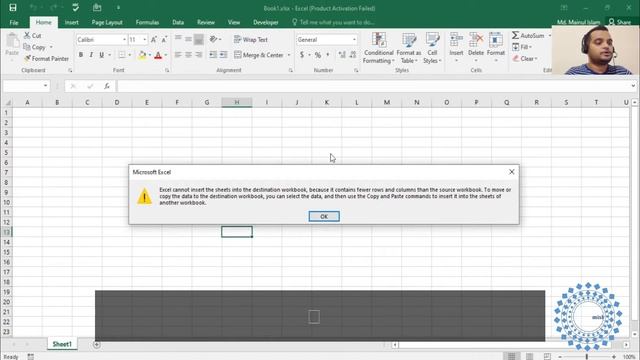Image resolution: width=640 pixels, height=360 pixels.
Task: Select the Sheet1 tab
Action: 62,344
